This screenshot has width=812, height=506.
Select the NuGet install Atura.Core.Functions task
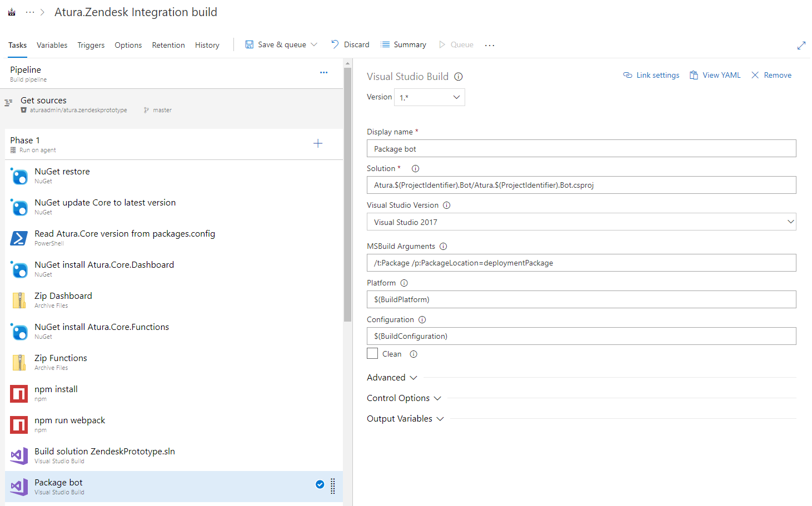click(174, 331)
